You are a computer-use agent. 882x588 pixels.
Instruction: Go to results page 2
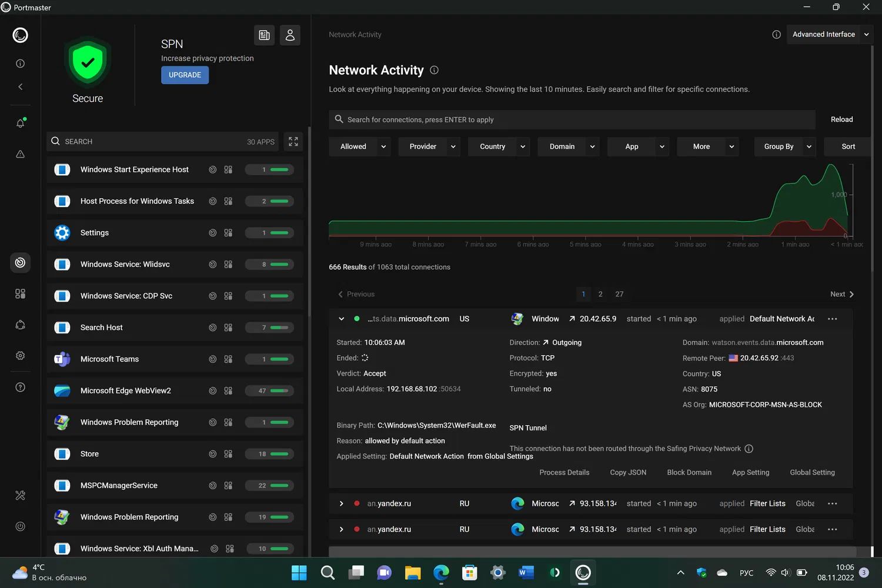600,294
